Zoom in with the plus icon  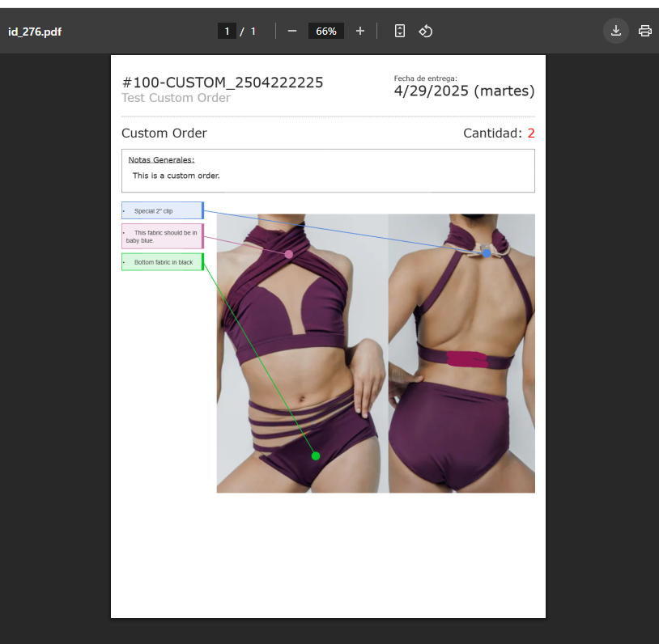[360, 31]
